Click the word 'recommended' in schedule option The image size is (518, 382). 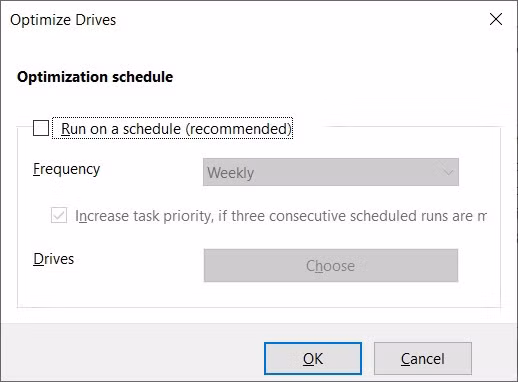238,129
